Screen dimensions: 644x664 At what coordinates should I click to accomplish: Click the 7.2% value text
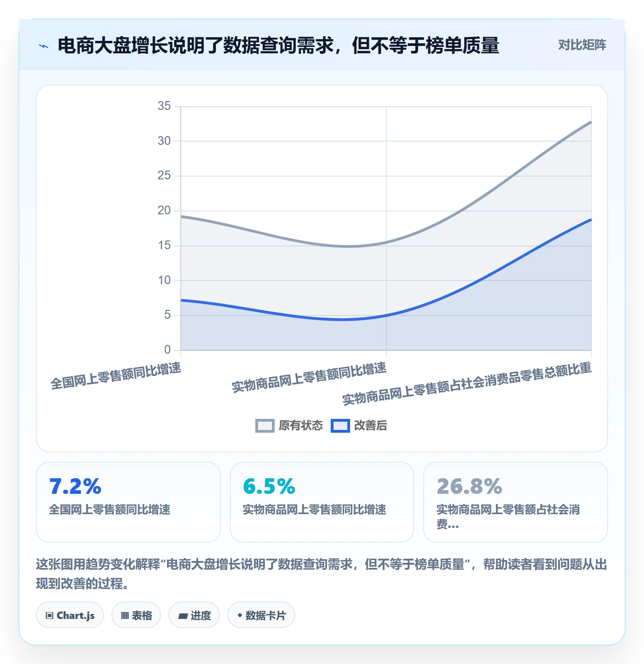click(x=75, y=487)
